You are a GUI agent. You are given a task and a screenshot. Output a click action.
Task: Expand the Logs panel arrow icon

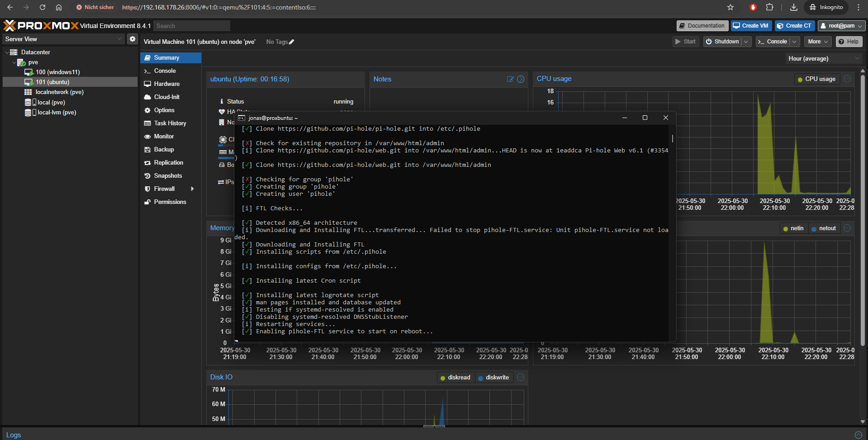point(858,435)
